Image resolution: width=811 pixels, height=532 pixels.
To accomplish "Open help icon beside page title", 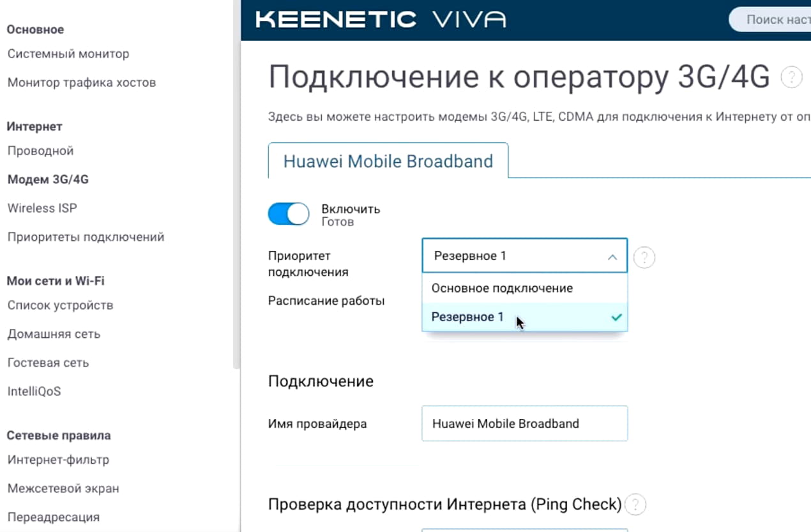I will (792, 78).
